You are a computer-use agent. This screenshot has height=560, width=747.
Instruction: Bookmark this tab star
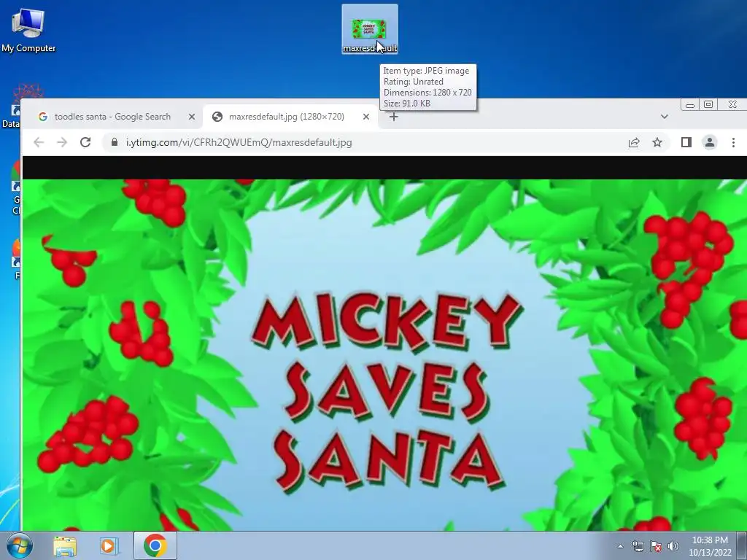click(x=657, y=142)
